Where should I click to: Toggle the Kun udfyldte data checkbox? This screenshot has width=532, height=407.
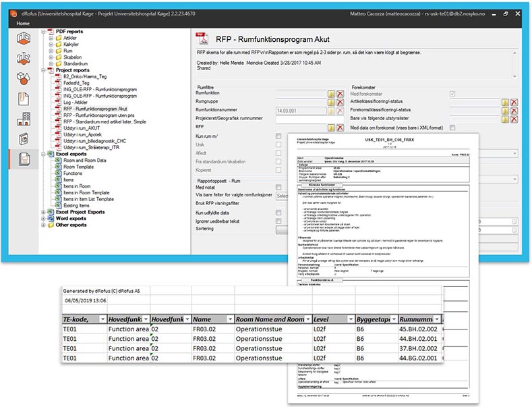pyautogui.click(x=278, y=213)
